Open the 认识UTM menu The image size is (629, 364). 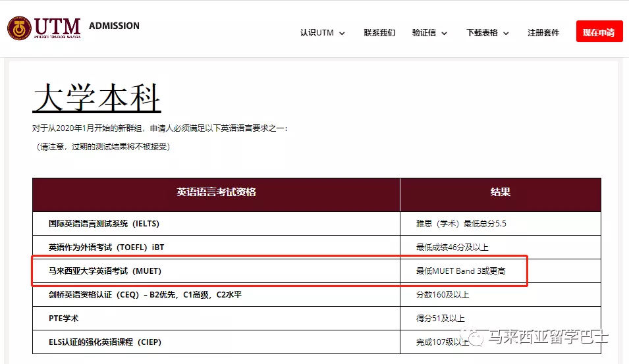(317, 33)
